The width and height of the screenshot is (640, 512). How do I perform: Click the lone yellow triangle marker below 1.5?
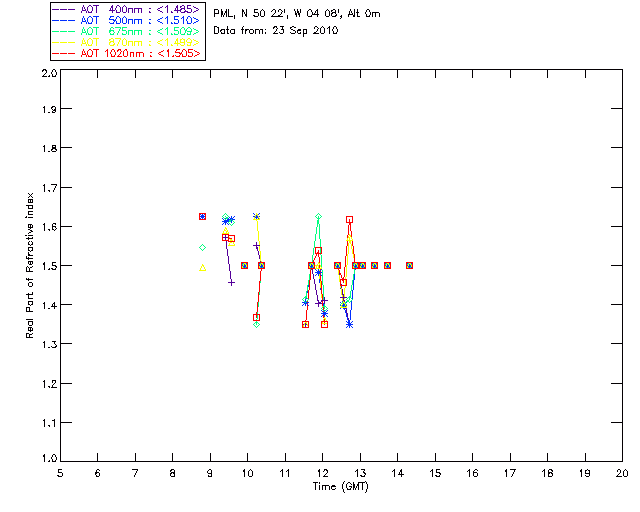pyautogui.click(x=202, y=268)
